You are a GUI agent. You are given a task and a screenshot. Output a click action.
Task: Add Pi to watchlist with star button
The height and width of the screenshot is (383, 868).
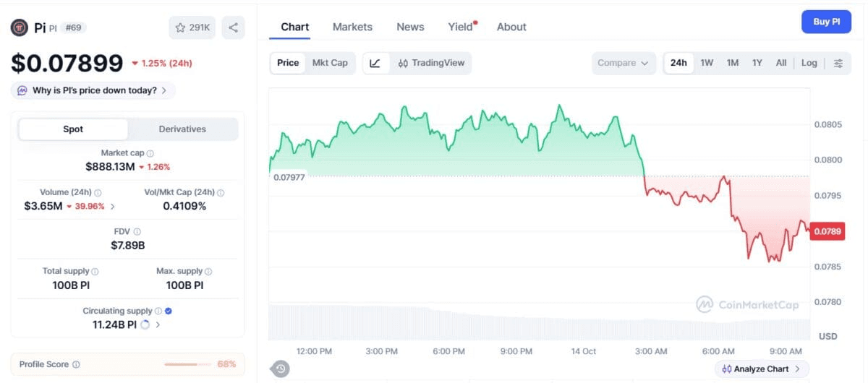(192, 27)
